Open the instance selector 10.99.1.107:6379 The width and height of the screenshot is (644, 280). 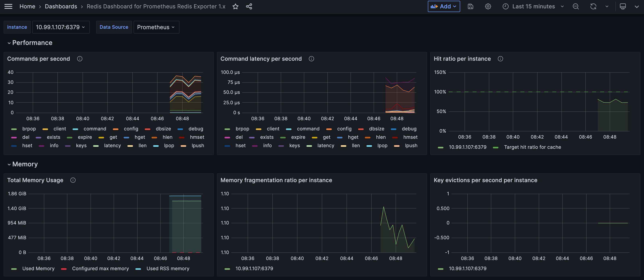(x=61, y=27)
